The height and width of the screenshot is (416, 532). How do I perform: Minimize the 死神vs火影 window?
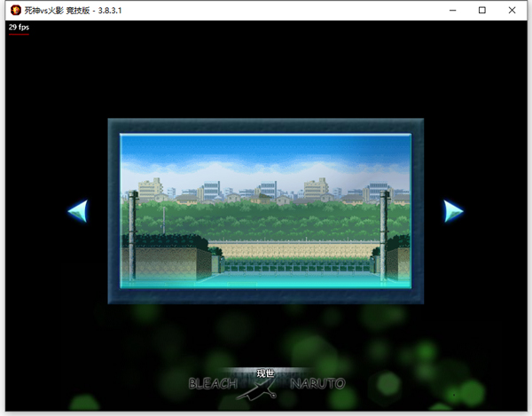click(452, 10)
